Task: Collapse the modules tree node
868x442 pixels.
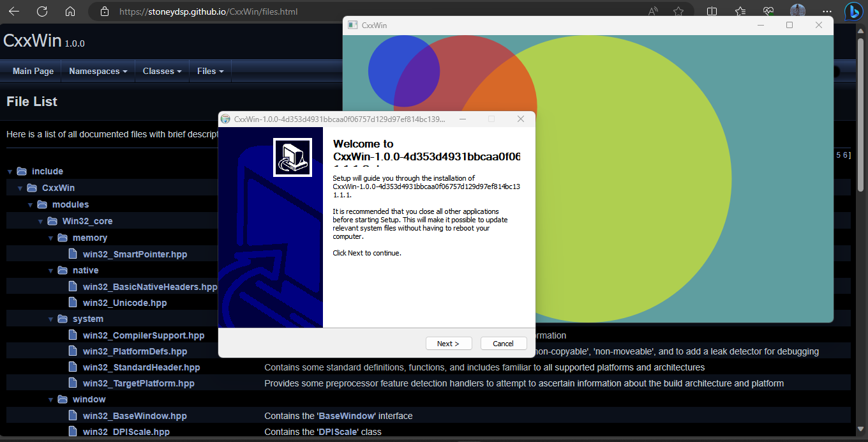Action: point(31,205)
